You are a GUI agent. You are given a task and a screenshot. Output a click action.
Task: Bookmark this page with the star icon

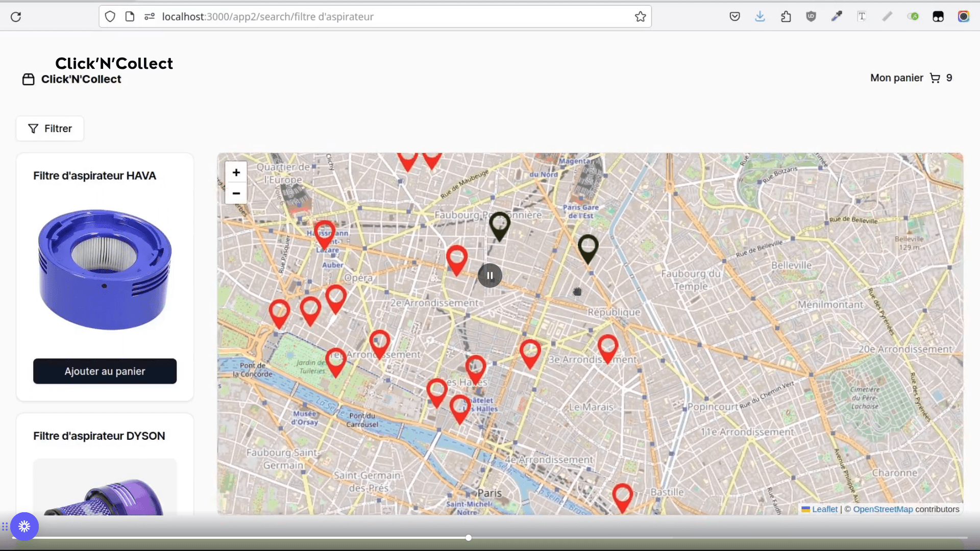click(x=641, y=17)
